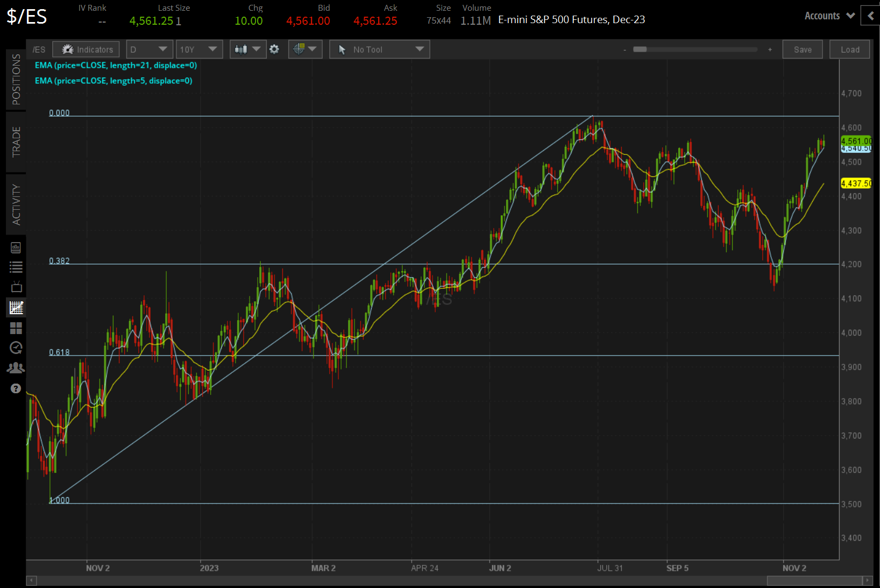Viewport: 880px width, 588px height.
Task: Open the chart settings gear
Action: [x=274, y=49]
